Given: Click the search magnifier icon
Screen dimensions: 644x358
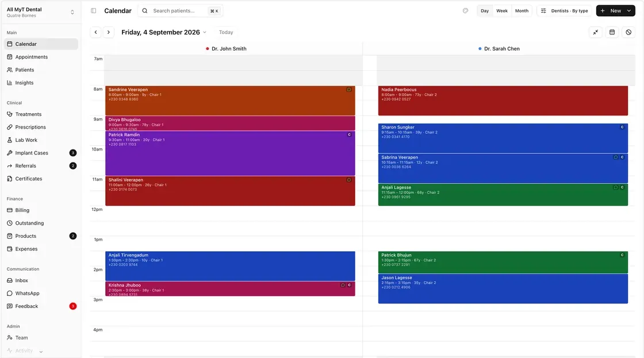Looking at the screenshot, I should pos(145,11).
